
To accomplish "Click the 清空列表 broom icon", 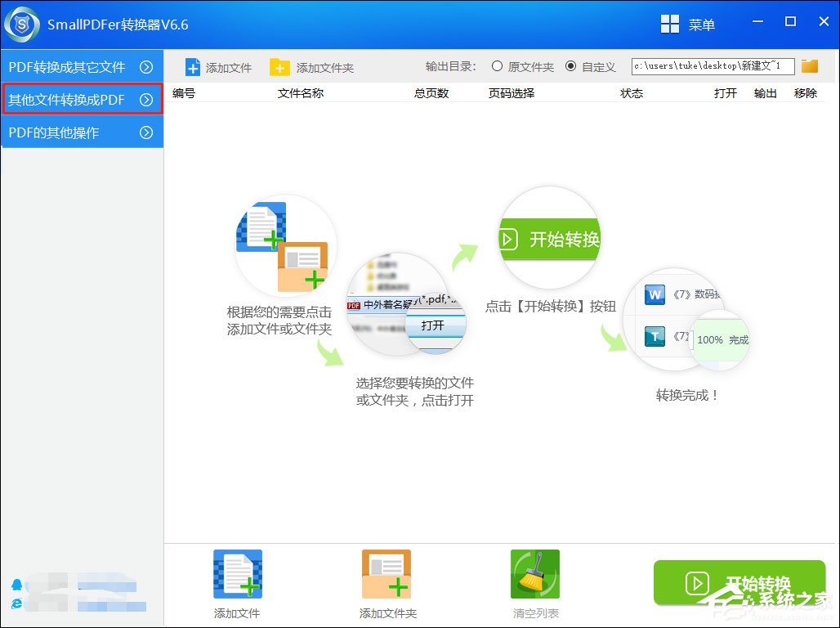I will point(534,573).
